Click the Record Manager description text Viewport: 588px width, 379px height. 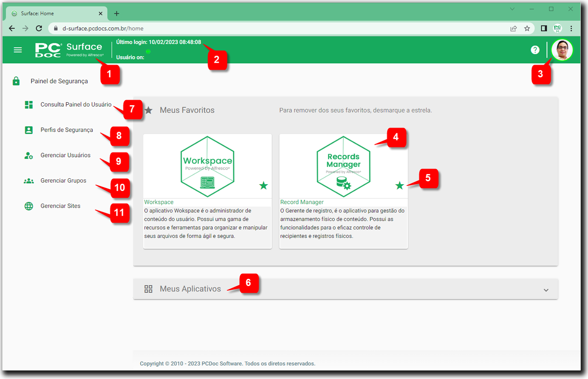(x=342, y=223)
